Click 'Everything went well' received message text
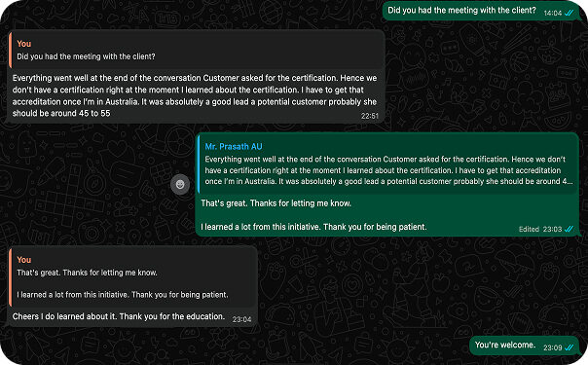 195,95
